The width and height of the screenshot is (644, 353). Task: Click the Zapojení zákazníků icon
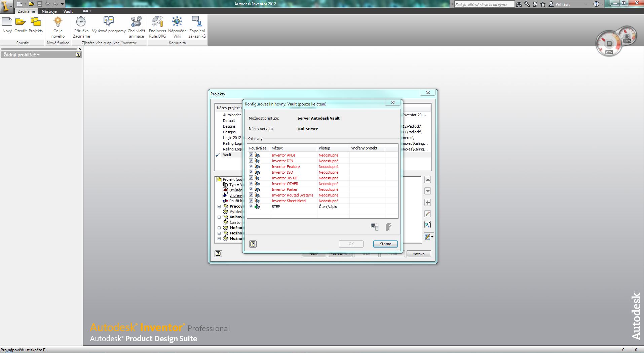click(197, 22)
